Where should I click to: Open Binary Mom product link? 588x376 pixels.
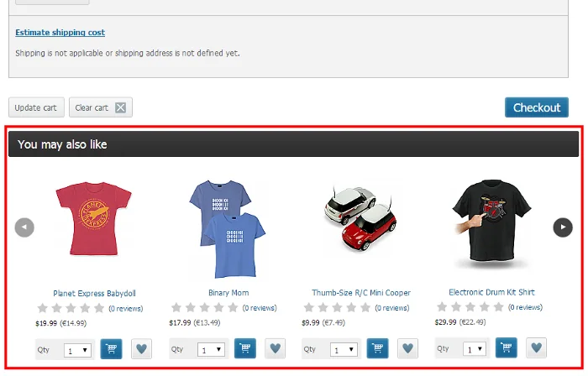pyautogui.click(x=228, y=292)
